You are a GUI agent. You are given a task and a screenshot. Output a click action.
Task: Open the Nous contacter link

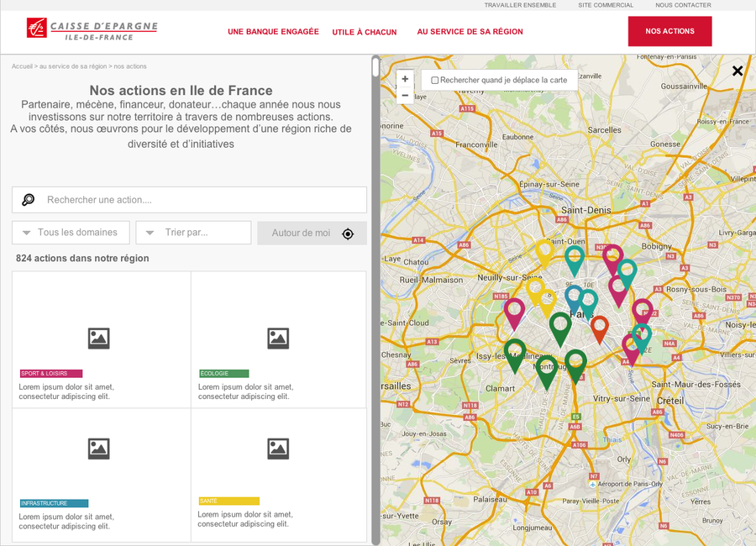(x=683, y=5)
